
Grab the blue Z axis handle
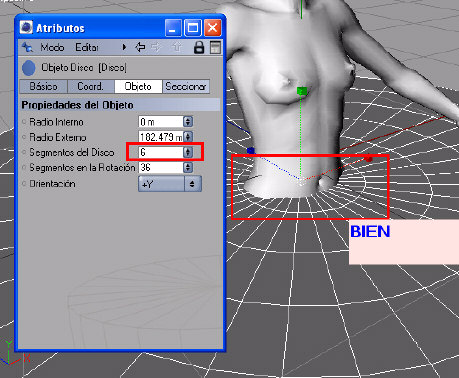[250, 151]
